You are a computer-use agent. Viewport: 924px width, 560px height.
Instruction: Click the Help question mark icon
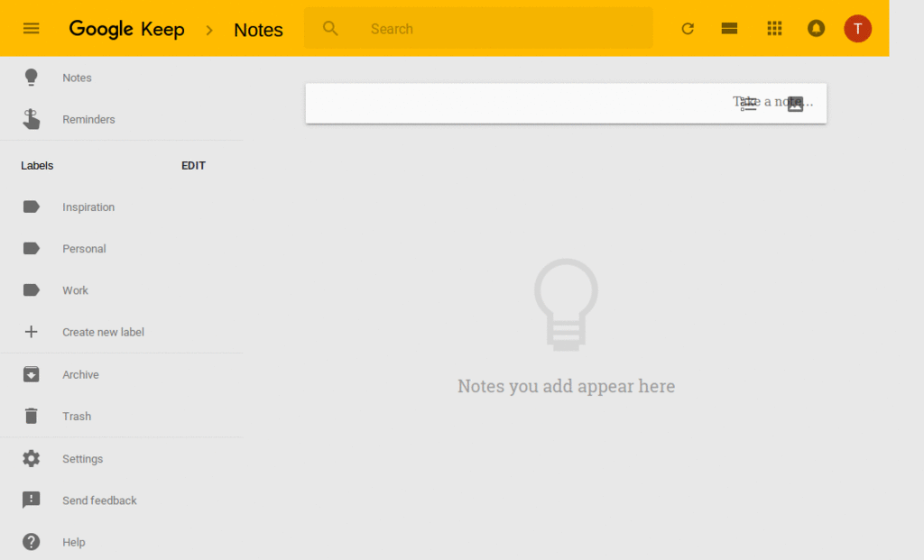(x=32, y=542)
